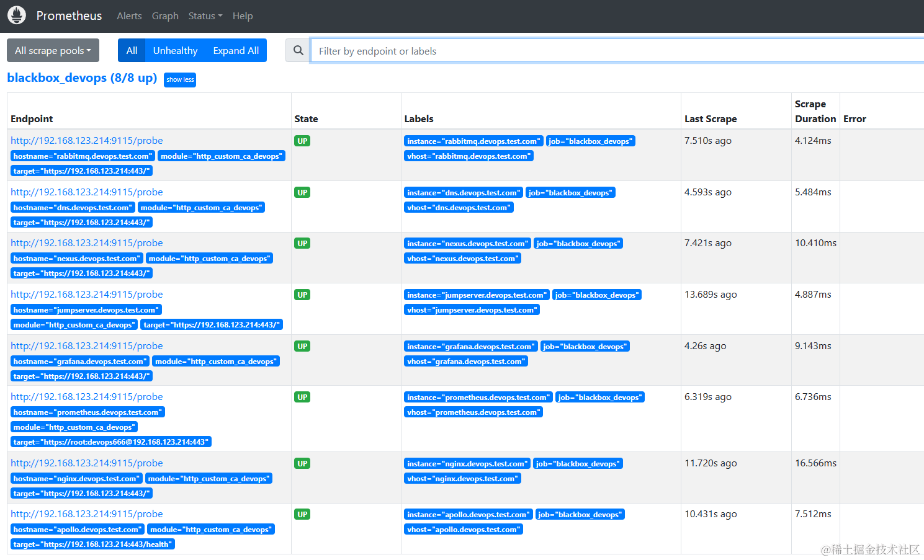Click the UP state badge in rabbitmq row
The width and height of the screenshot is (924, 560).
302,141
